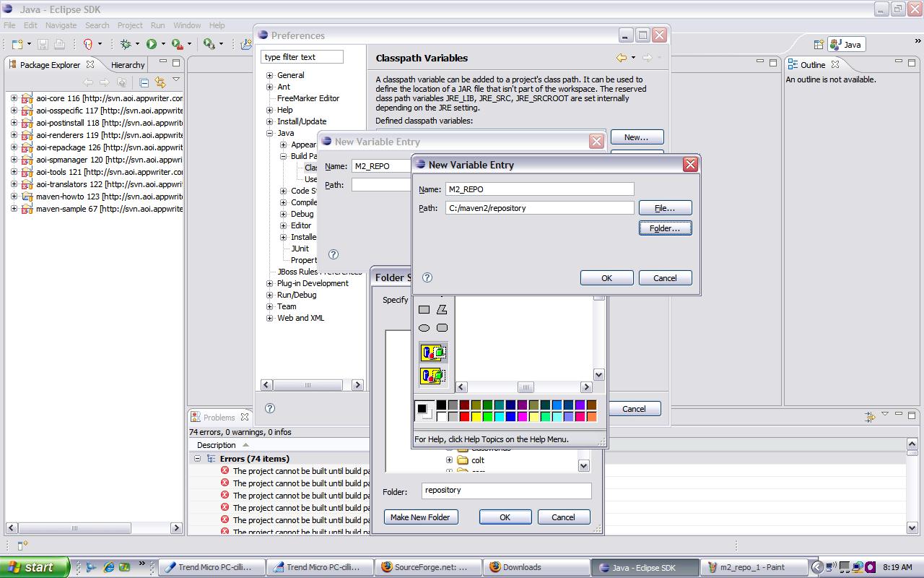Viewport: 924px width, 578px height.
Task: Click the Path field containing C:/maven2/repository
Action: pyautogui.click(x=539, y=208)
